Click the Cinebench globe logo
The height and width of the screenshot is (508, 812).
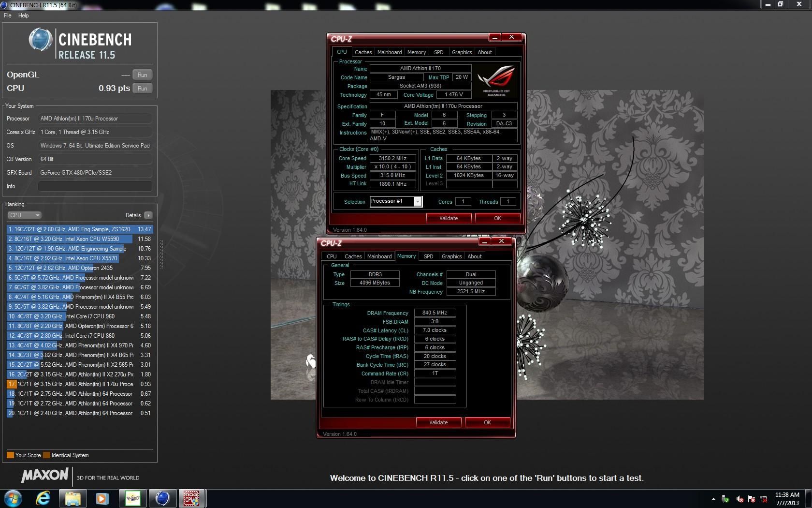tap(41, 40)
